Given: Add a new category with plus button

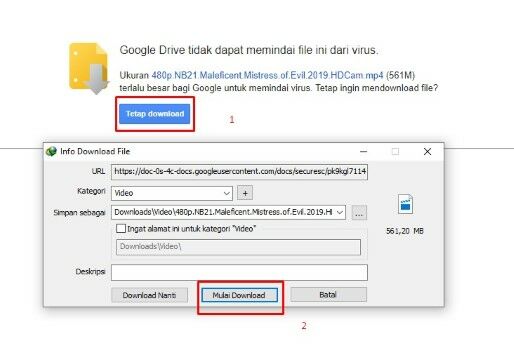Looking at the screenshot, I should click(x=245, y=193).
